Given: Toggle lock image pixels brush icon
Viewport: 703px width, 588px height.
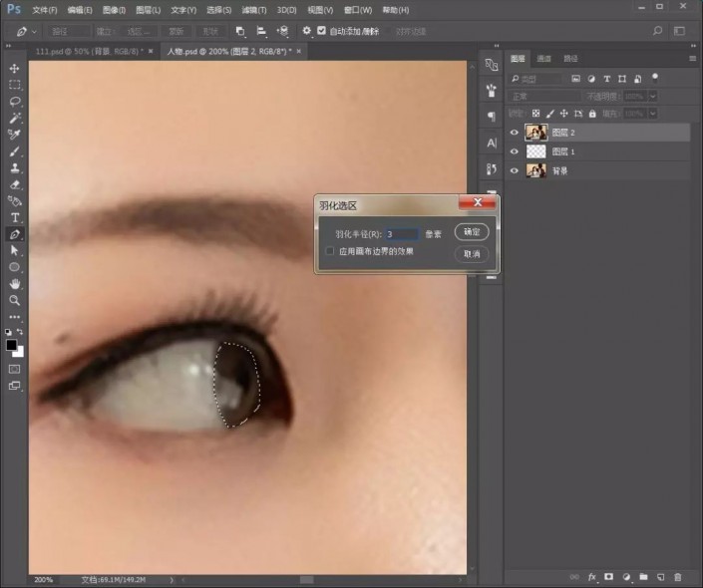Looking at the screenshot, I should [x=550, y=114].
